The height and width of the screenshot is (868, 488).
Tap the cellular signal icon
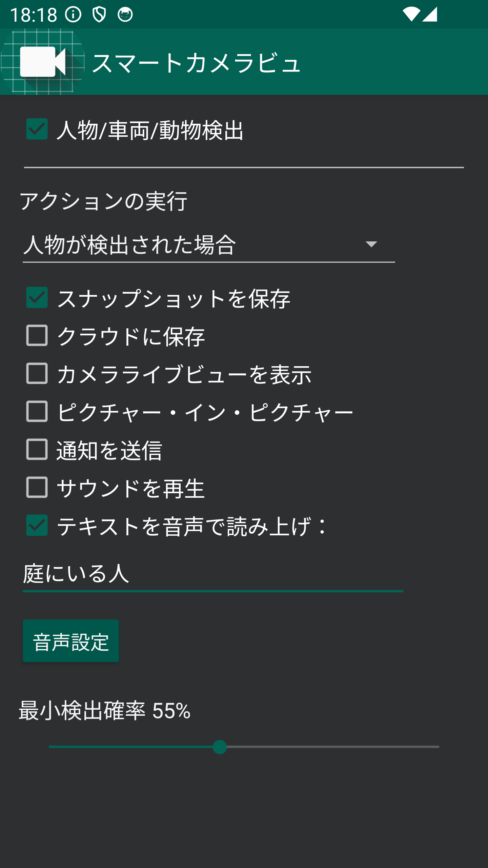430,15
